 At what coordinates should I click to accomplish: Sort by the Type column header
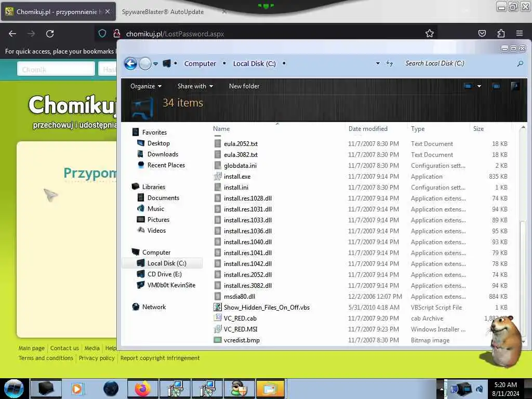[x=418, y=129]
